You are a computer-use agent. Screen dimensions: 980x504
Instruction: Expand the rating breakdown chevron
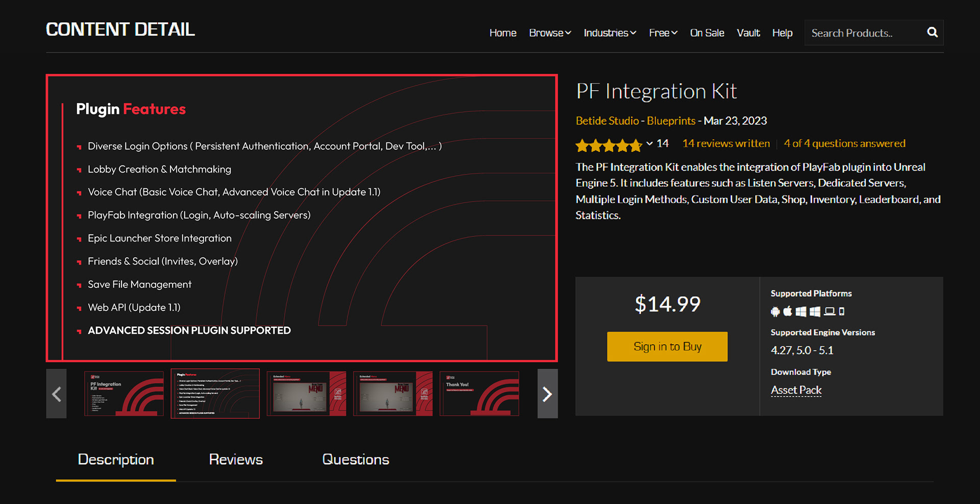tap(649, 143)
